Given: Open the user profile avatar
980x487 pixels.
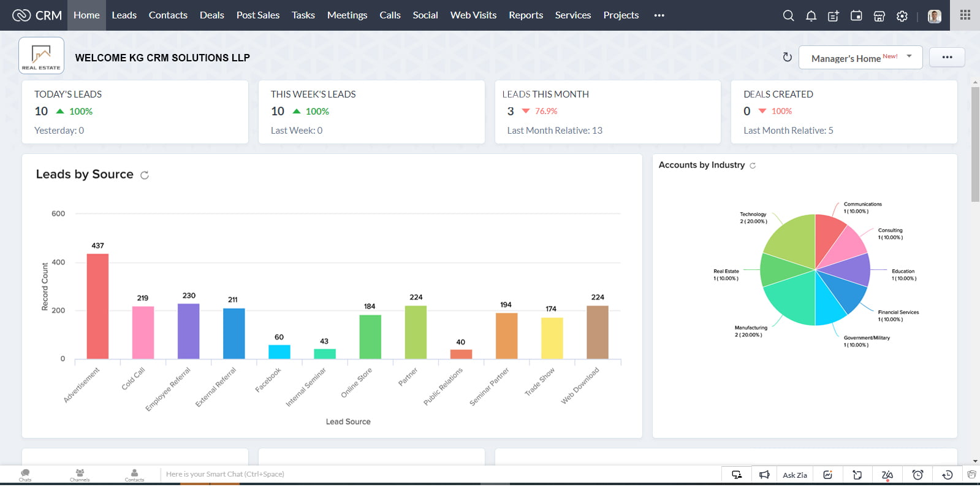Looking at the screenshot, I should pyautogui.click(x=934, y=16).
